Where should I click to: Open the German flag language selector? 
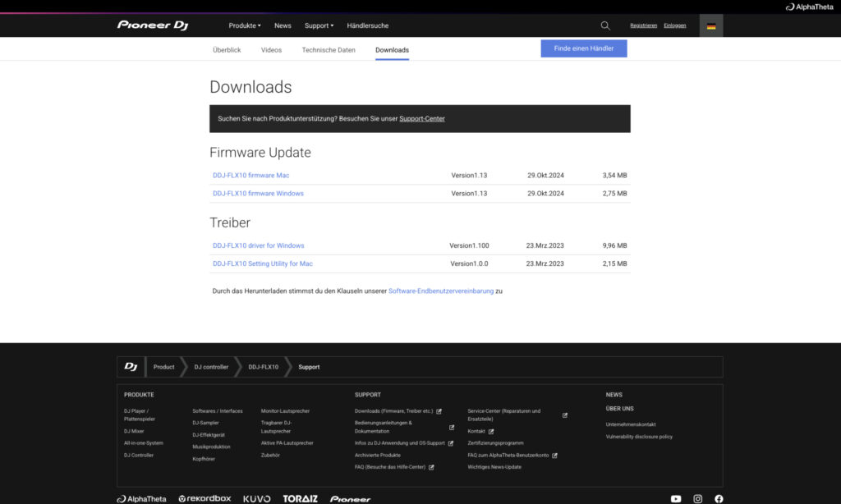pyautogui.click(x=710, y=25)
